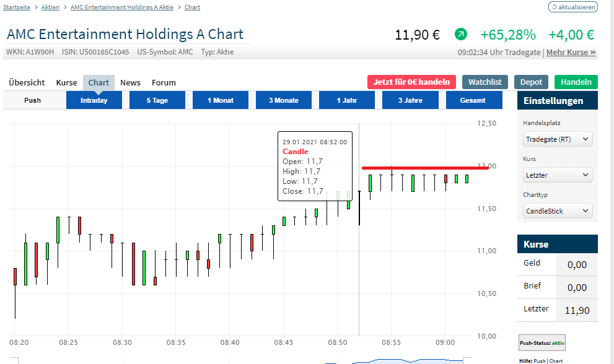Screen dimensions: 614x364
Task: Click the red candle at 09:00
Action: (x=445, y=179)
